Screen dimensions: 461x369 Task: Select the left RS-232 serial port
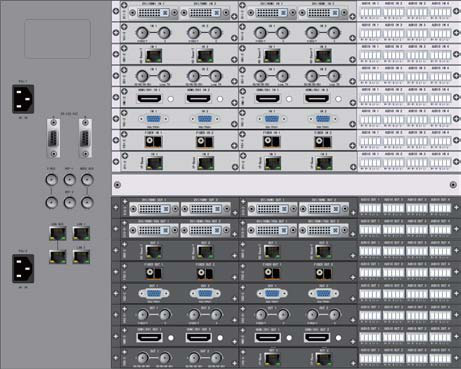click(53, 138)
